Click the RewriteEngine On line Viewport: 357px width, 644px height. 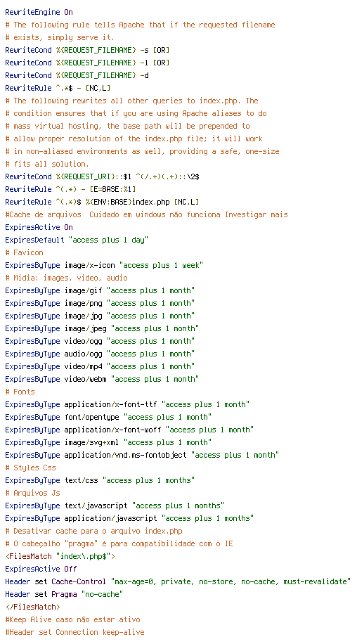tap(39, 13)
